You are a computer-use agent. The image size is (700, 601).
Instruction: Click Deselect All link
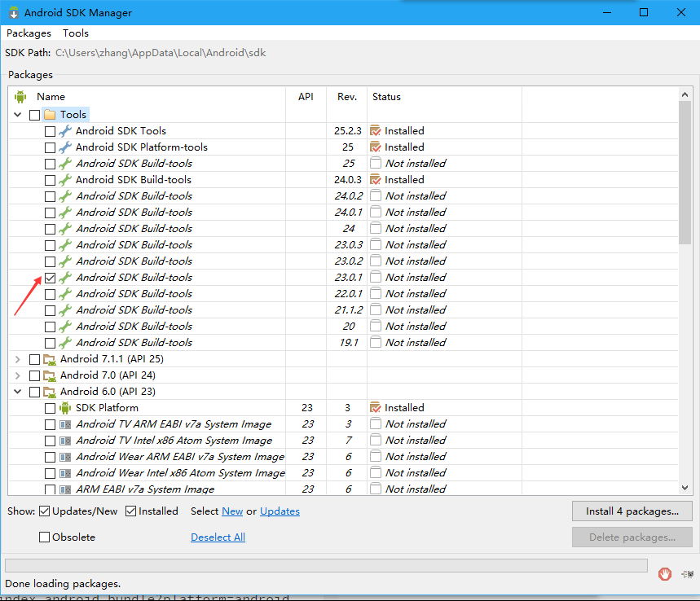(218, 537)
